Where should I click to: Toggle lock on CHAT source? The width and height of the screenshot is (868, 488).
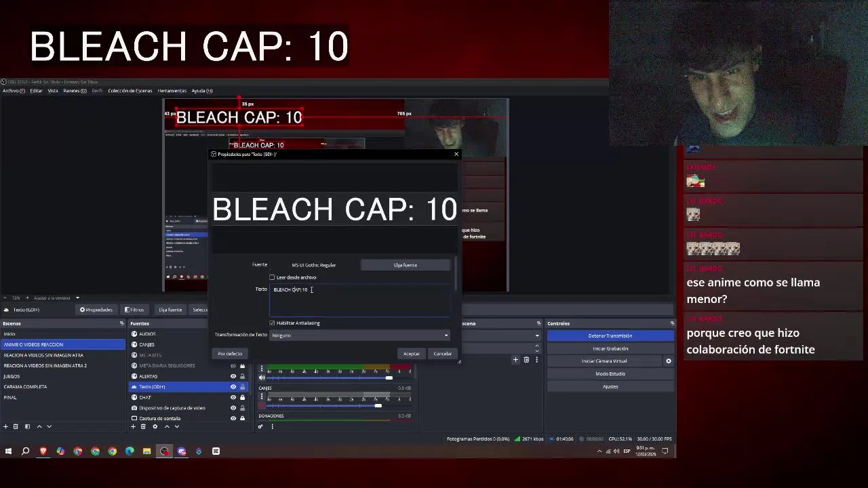242,397
